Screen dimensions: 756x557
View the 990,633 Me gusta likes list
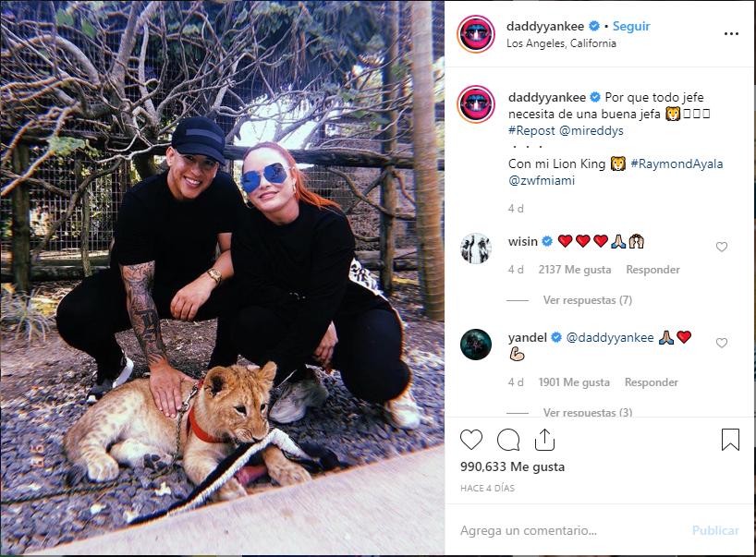coord(513,466)
